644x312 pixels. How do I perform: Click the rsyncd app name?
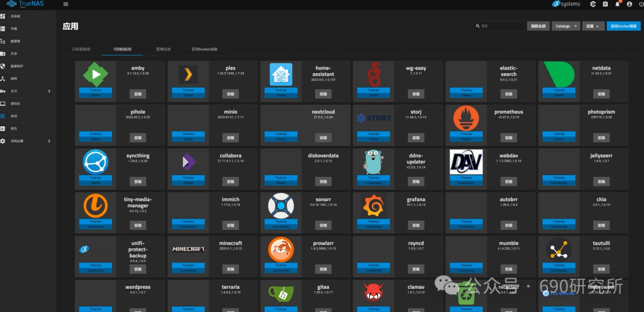point(416,243)
